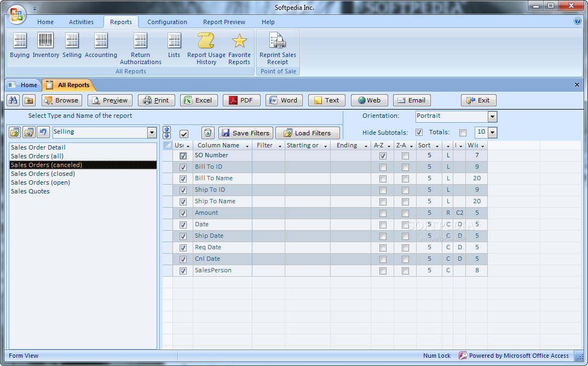This screenshot has height=366, width=588.
Task: Click the Office button logo
Action: 16,14
